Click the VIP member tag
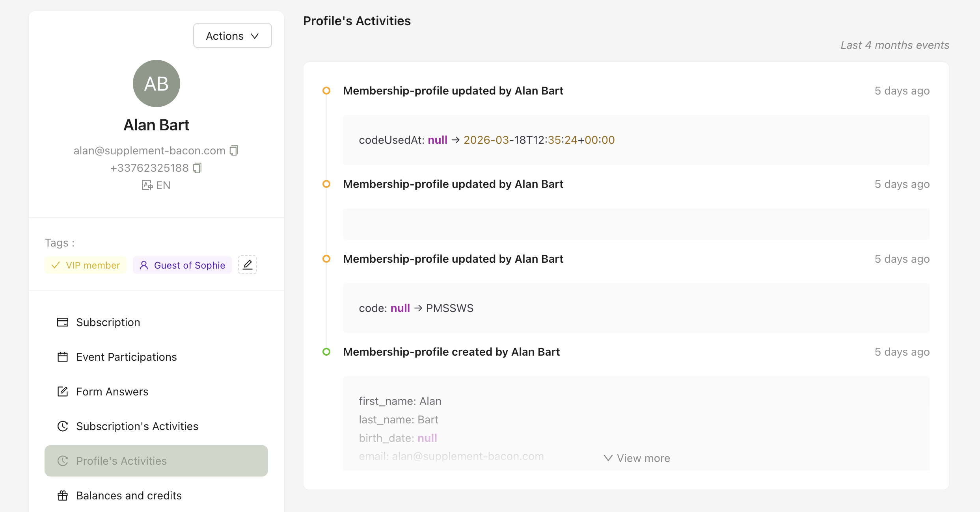The width and height of the screenshot is (980, 512). [x=86, y=265]
